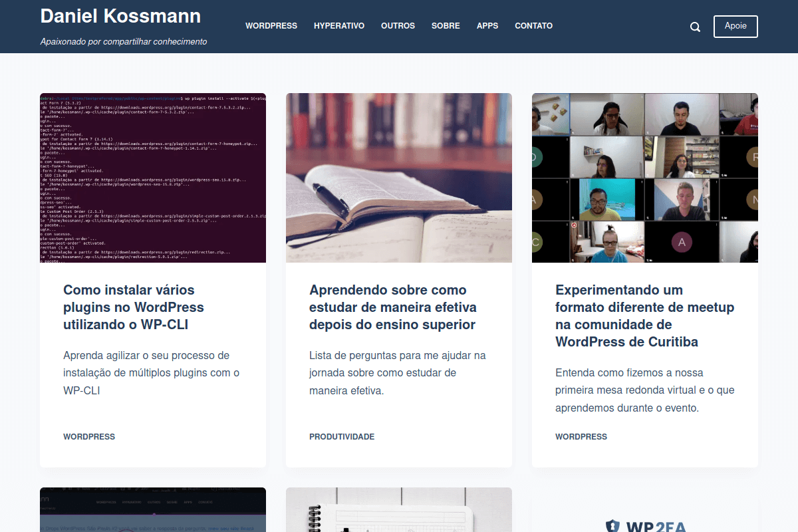Open the WORDPRESS menu item

(x=271, y=26)
